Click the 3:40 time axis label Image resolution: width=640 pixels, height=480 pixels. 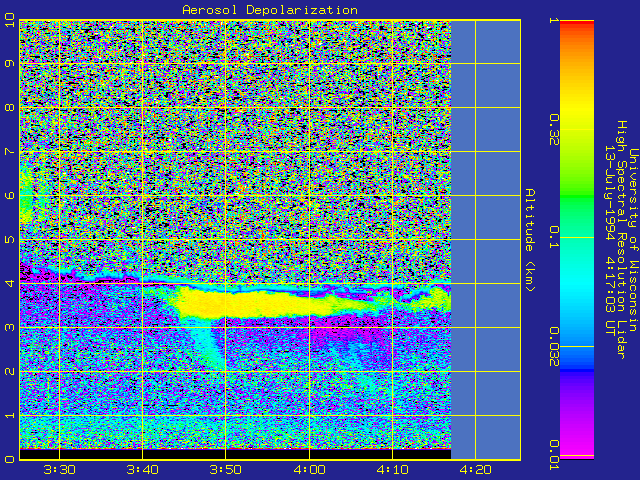pos(142,470)
